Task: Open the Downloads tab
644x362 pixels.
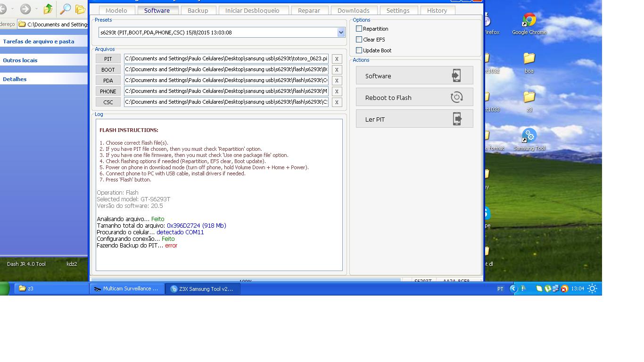Action: coord(353,10)
